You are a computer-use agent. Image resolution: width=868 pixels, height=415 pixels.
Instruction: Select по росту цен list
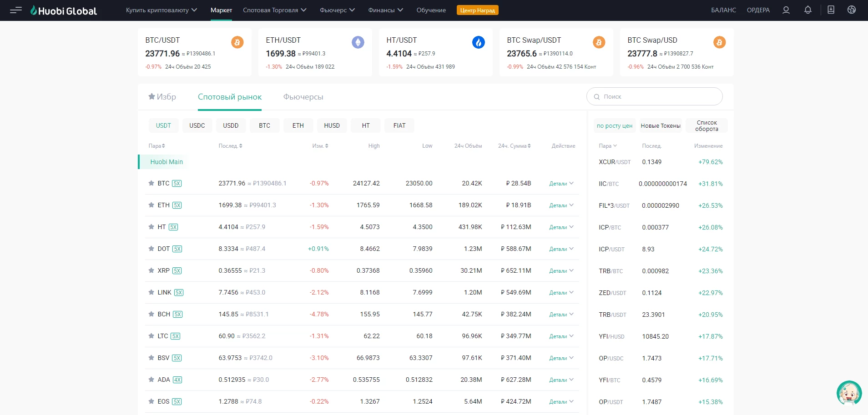(614, 126)
